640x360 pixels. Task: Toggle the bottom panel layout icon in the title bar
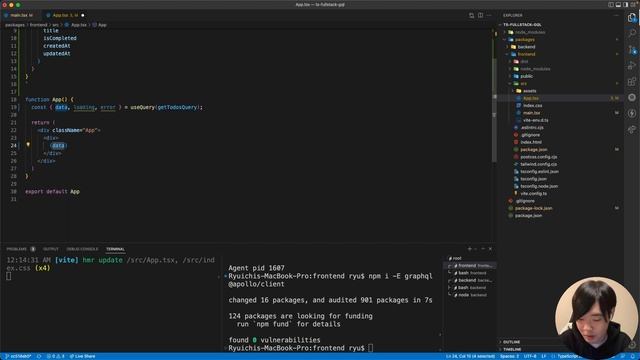[x=618, y=4]
